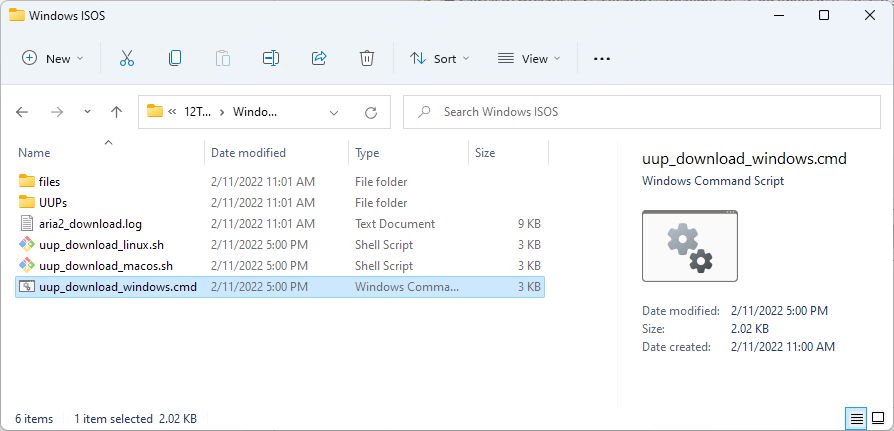Click the Delete trash can icon
Viewport: 894px width, 431px height.
click(x=367, y=59)
